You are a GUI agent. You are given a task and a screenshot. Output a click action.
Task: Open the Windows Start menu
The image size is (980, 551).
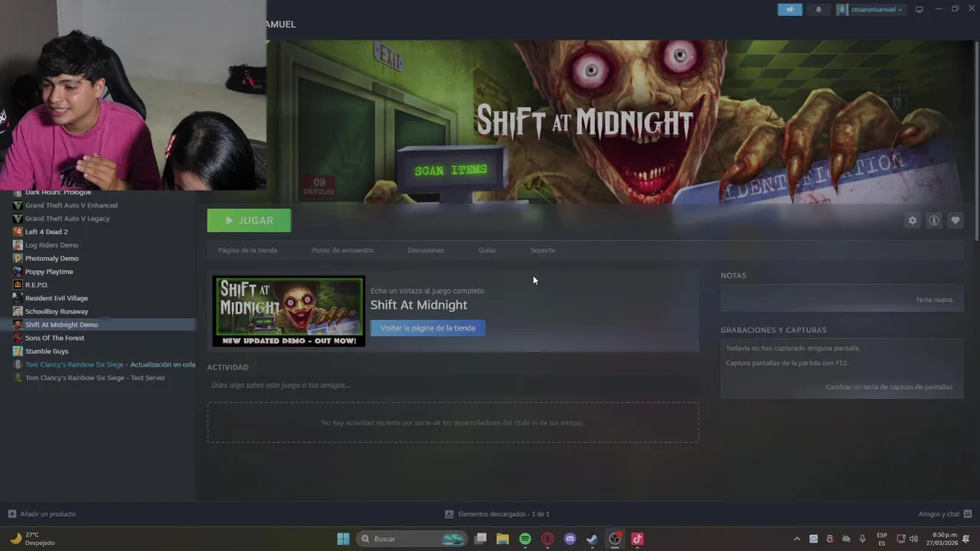343,539
